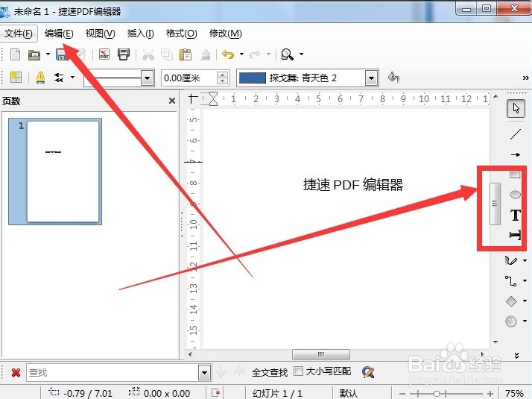Select the diamond basic shapes tool
The image size is (532, 399).
[511, 301]
